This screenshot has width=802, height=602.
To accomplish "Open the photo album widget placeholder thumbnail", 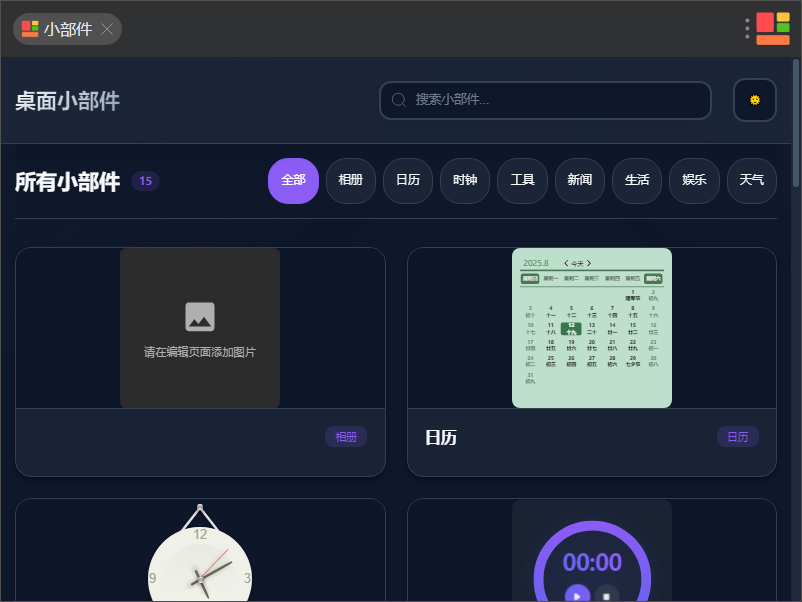I will coord(200,328).
